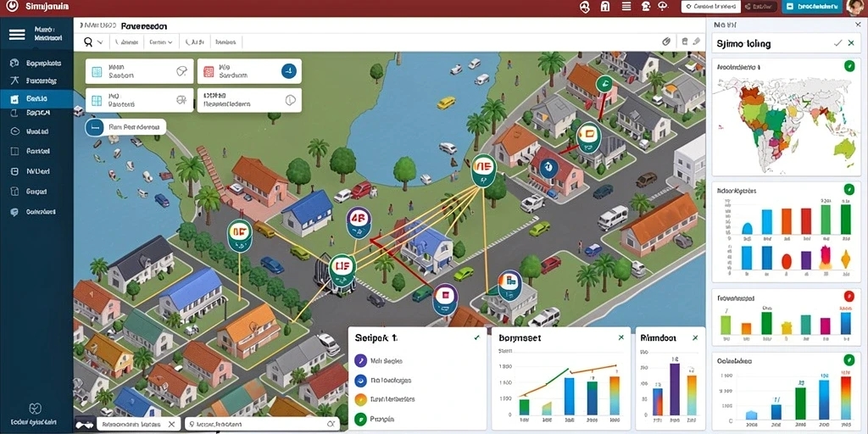Open the list icon in the top red bar
The width and height of the screenshot is (868, 434).
pos(626,7)
